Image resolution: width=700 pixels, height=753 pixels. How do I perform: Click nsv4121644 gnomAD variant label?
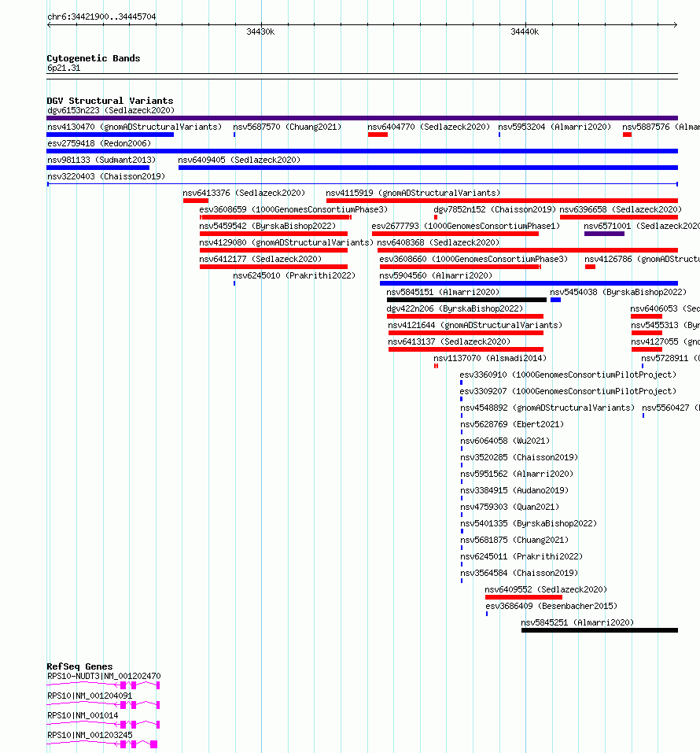click(x=475, y=326)
